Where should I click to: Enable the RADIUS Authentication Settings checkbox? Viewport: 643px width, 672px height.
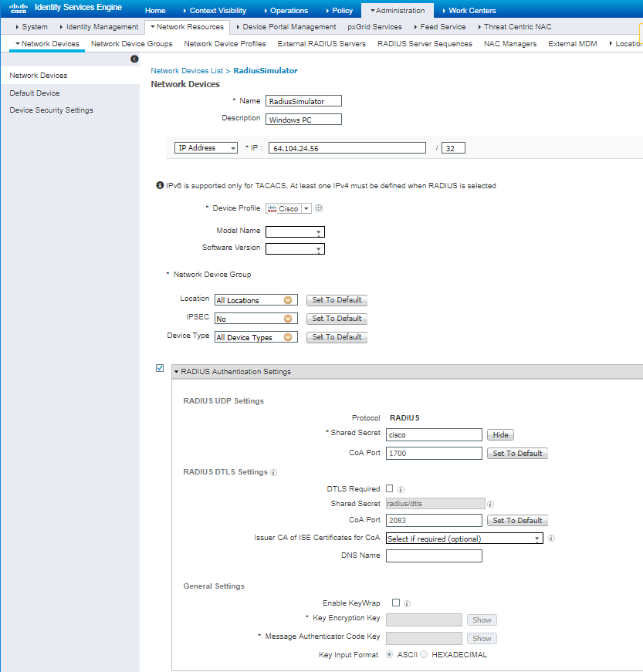[160, 368]
